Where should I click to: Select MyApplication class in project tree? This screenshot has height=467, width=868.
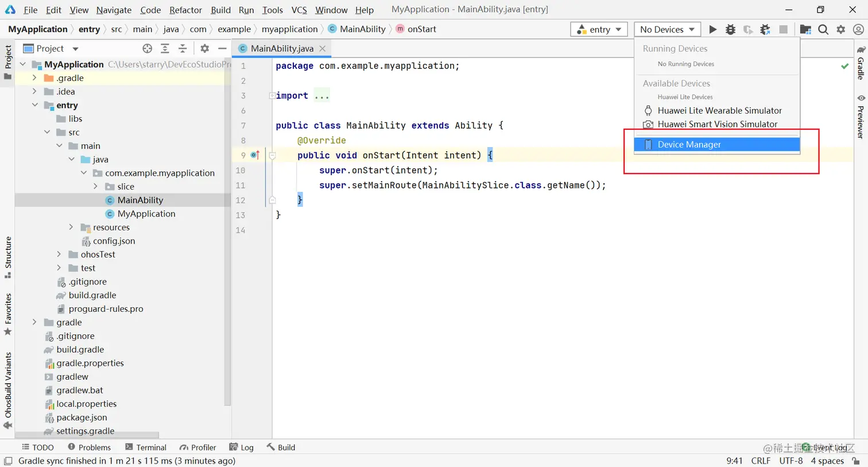(146, 214)
